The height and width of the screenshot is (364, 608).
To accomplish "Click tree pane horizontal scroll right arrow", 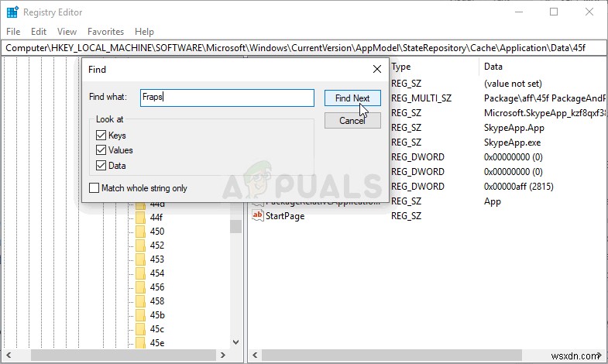I will (x=222, y=355).
